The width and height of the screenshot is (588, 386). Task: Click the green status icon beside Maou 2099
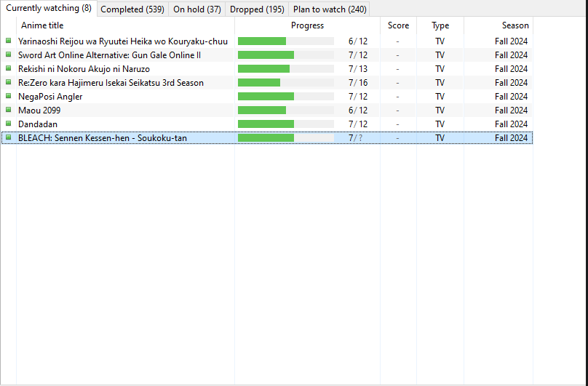point(8,110)
